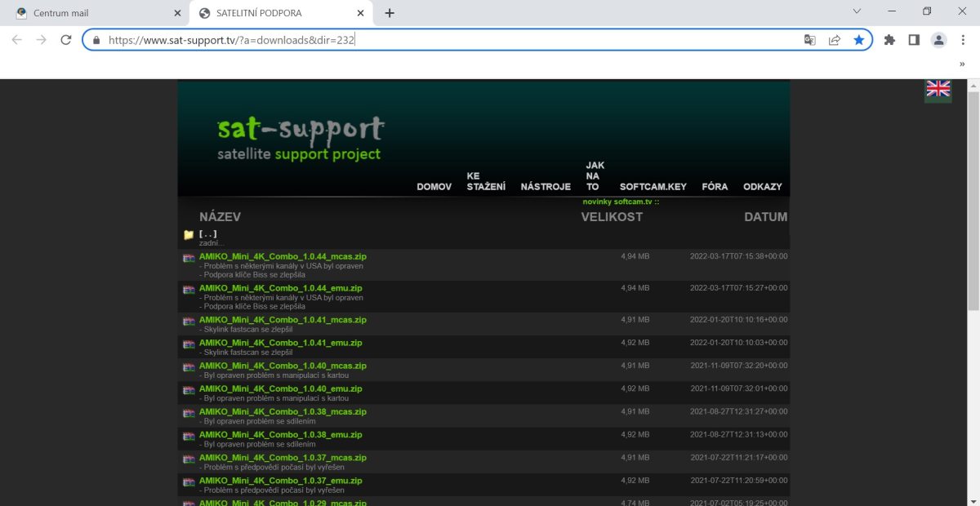Download AMIKO_Mini_4K_Combo_1.0.41_mcas.zip
The height and width of the screenshot is (506, 980).
283,320
